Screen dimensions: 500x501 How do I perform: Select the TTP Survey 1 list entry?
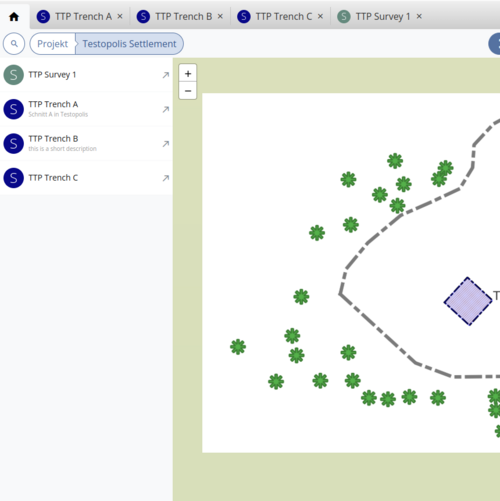86,75
